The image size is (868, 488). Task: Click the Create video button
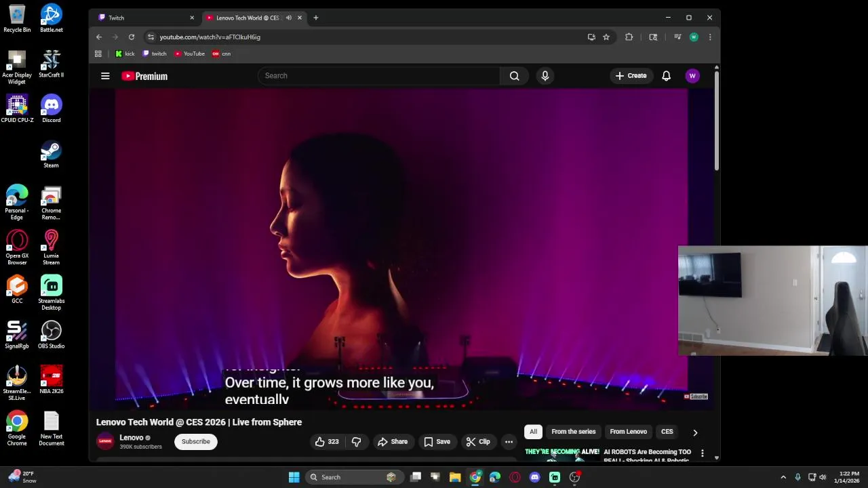click(x=631, y=76)
